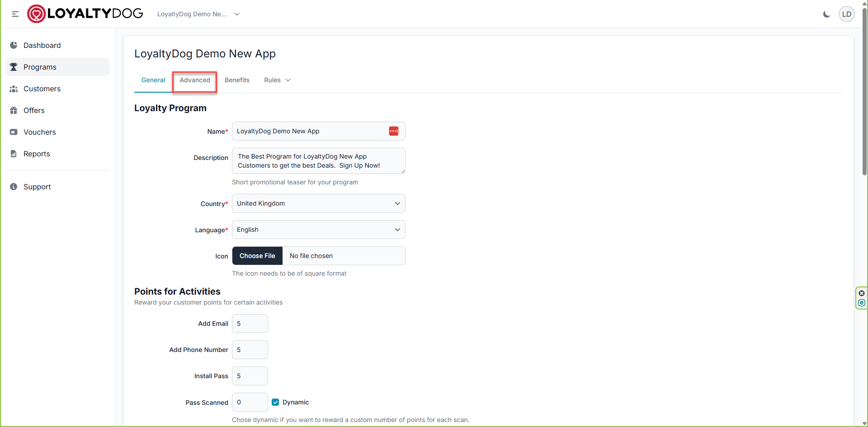Image resolution: width=868 pixels, height=427 pixels.
Task: Click the Programs trophy icon
Action: pyautogui.click(x=14, y=67)
